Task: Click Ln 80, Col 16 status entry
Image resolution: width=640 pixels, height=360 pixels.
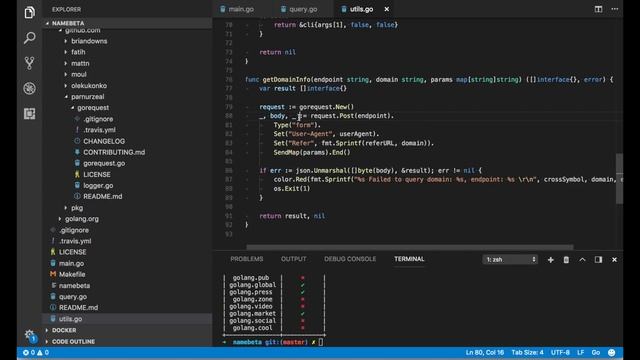Action: point(484,352)
